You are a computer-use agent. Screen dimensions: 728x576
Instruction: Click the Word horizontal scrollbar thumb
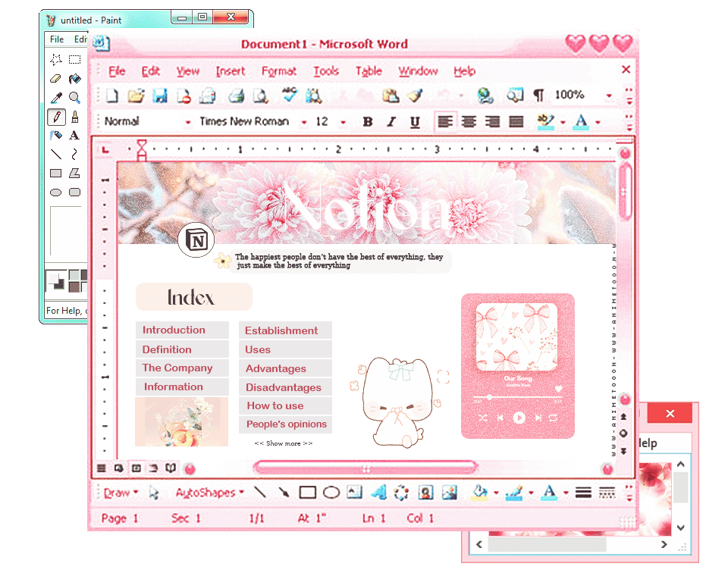(366, 468)
